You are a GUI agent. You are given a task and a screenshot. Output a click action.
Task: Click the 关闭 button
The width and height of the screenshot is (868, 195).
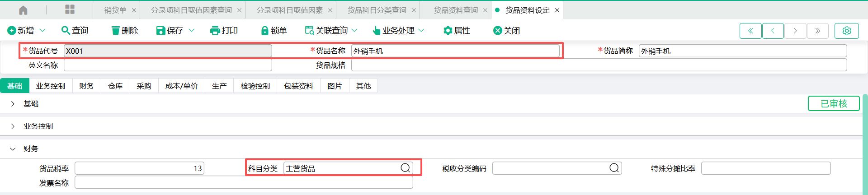(x=506, y=30)
